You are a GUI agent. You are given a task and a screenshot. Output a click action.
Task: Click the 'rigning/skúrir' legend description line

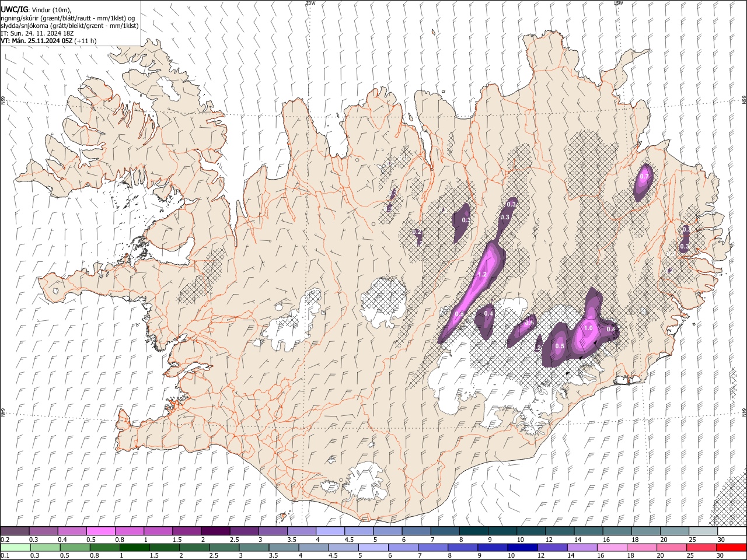point(68,18)
